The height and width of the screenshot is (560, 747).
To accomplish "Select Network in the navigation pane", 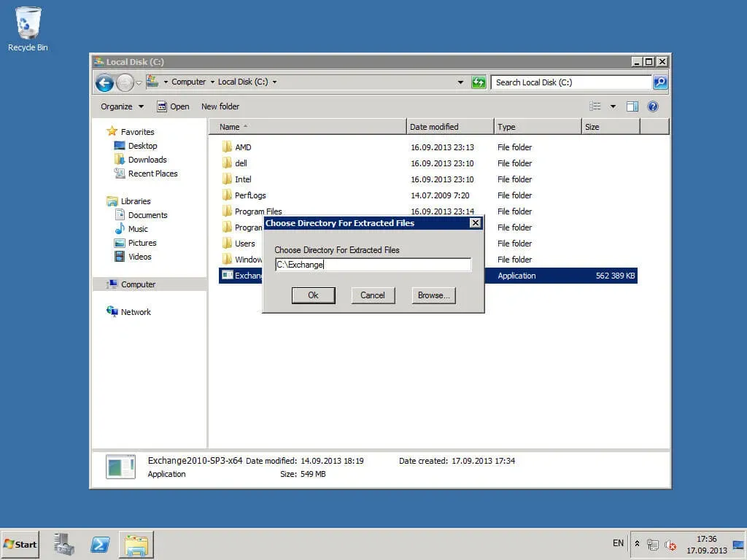I will pos(136,312).
